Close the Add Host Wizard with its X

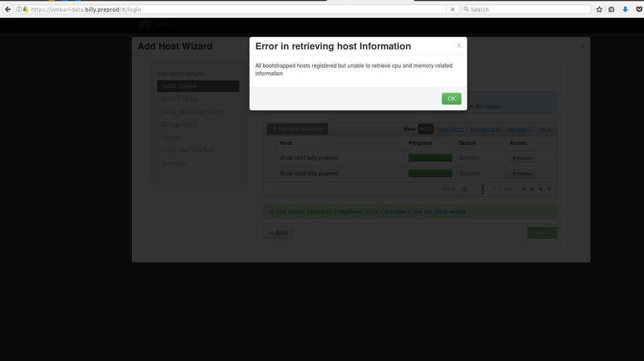pos(582,45)
